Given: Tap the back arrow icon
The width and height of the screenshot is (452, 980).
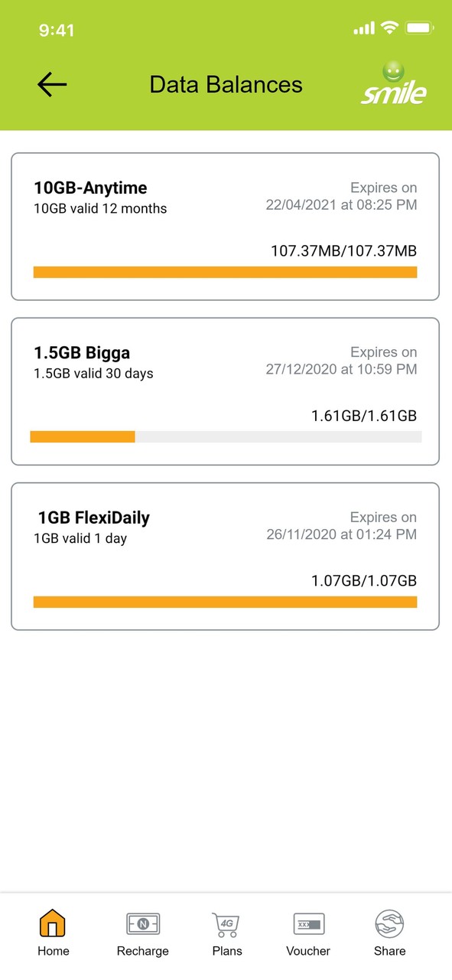Looking at the screenshot, I should pyautogui.click(x=52, y=84).
